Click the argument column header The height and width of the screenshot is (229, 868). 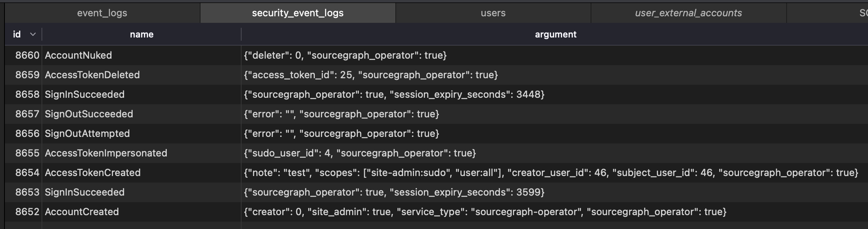pos(555,35)
